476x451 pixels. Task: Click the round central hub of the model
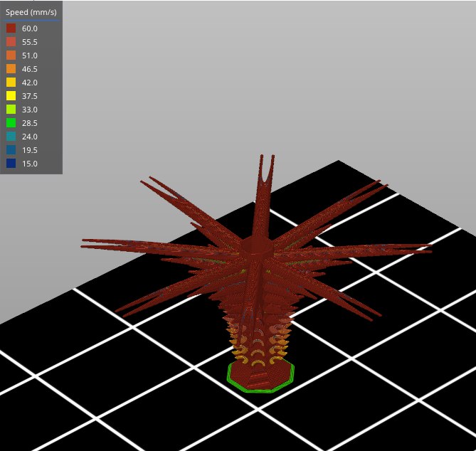point(258,246)
